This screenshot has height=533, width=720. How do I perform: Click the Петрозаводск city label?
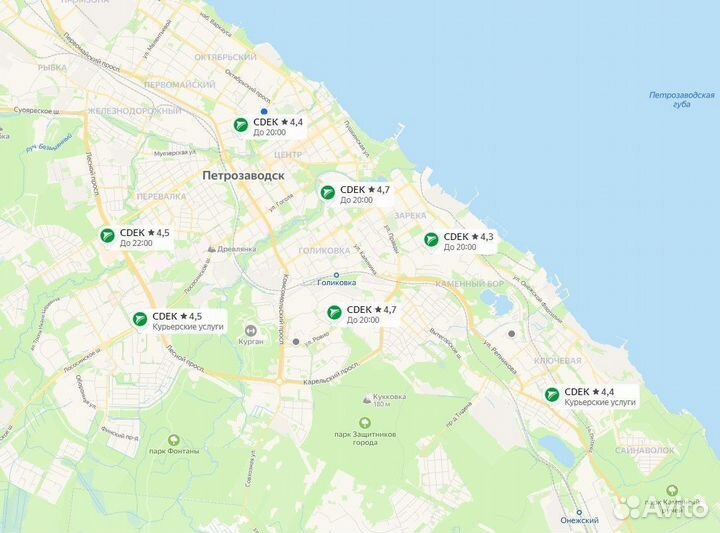pos(243,175)
